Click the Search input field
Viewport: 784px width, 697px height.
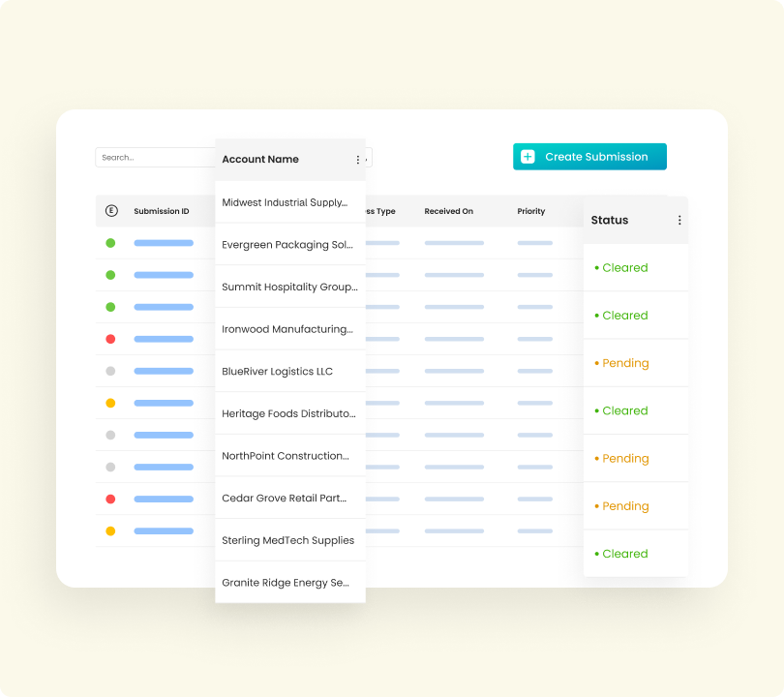coord(155,157)
